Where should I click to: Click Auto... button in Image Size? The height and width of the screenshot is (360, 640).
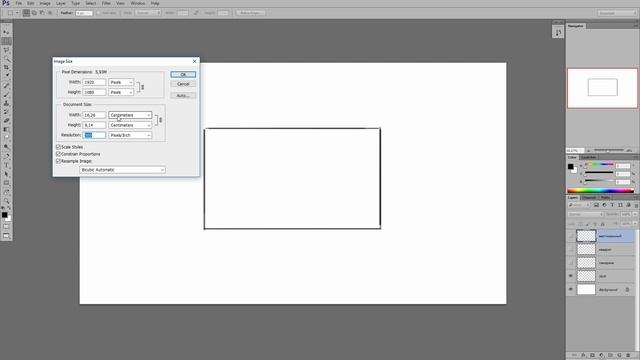(x=183, y=96)
